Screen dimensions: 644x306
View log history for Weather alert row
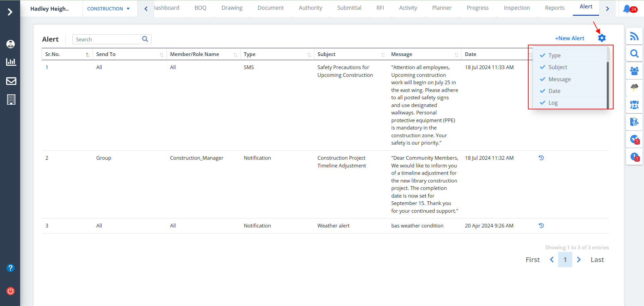541,226
